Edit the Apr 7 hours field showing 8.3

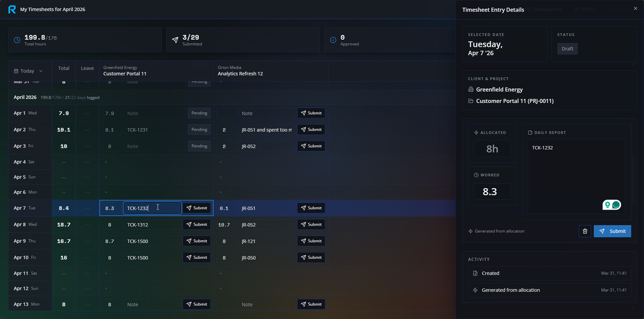click(110, 208)
